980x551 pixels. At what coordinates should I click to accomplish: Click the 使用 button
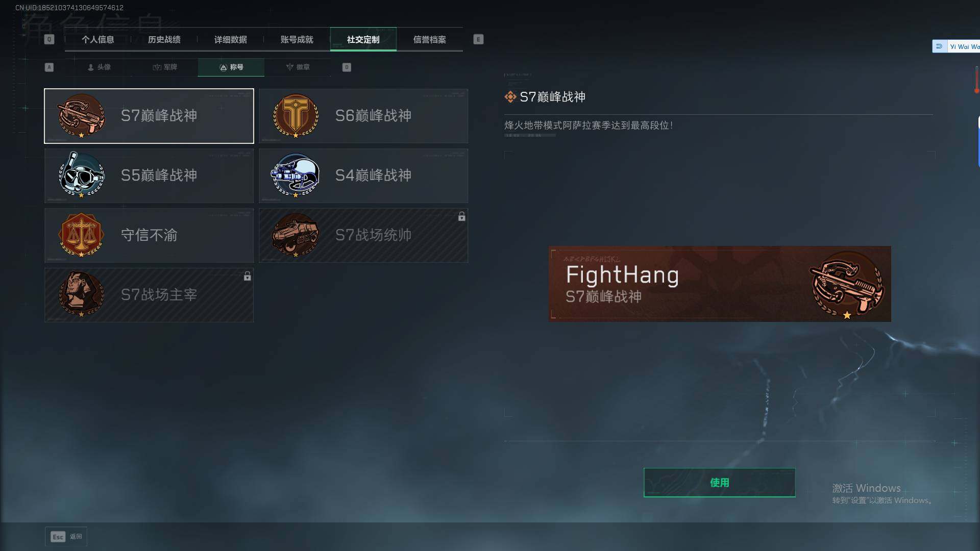(x=719, y=482)
